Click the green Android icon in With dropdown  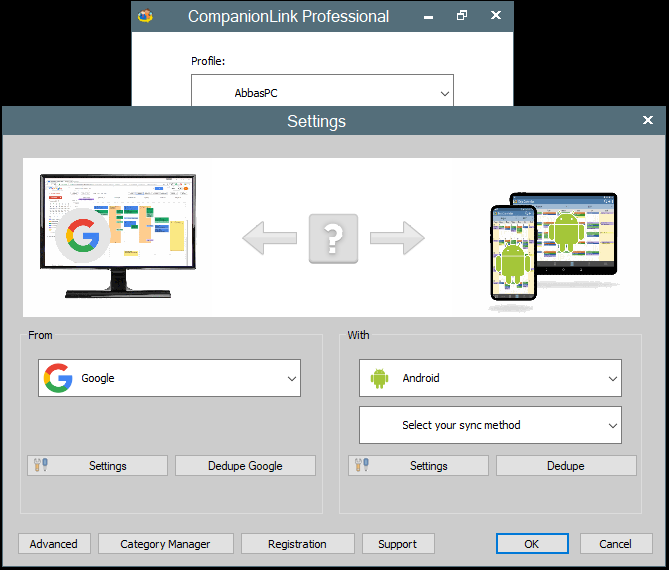tap(379, 378)
